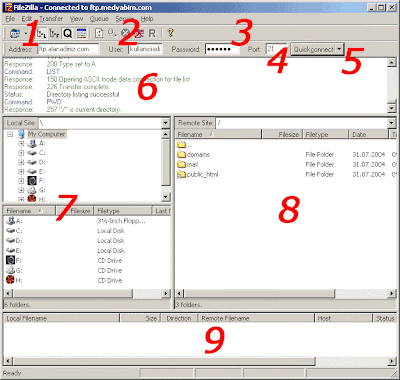Click the Reconnect 'R' toolbar icon
Image resolution: width=400 pixels, height=380 pixels.
(152, 33)
